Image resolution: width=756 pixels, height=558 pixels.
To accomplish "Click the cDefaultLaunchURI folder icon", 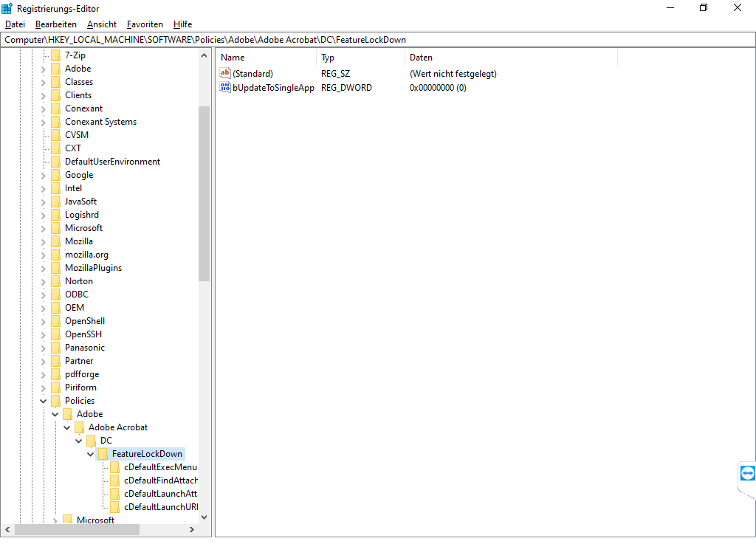I will pyautogui.click(x=115, y=506).
